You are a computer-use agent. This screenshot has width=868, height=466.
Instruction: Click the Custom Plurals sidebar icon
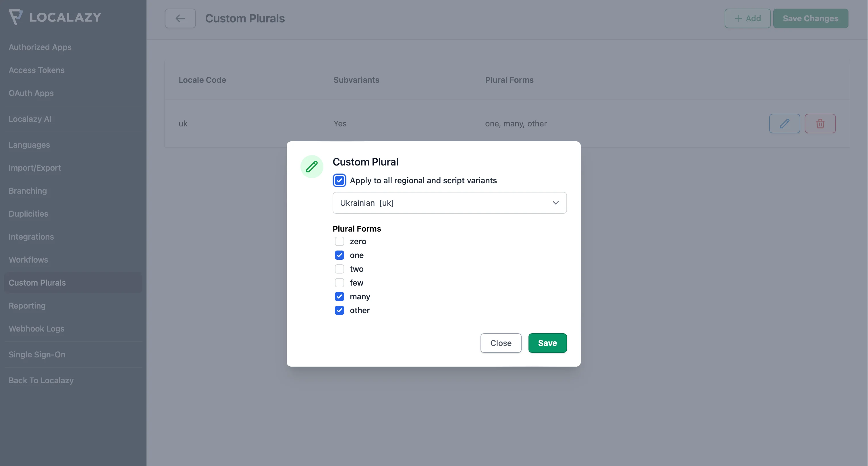click(x=37, y=282)
